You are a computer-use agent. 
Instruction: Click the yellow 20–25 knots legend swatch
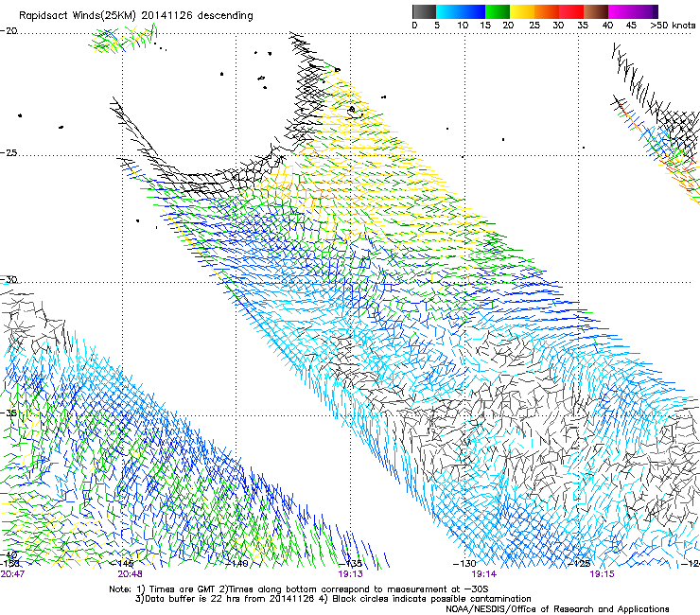(522, 11)
